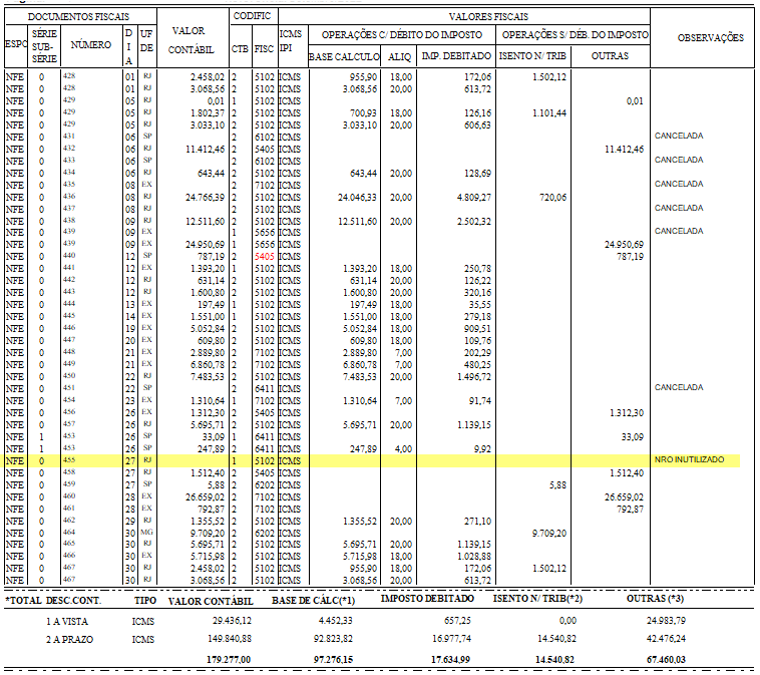The height and width of the screenshot is (675, 760).
Task: Select à vista outras '24.983,79'
Action: point(666,621)
